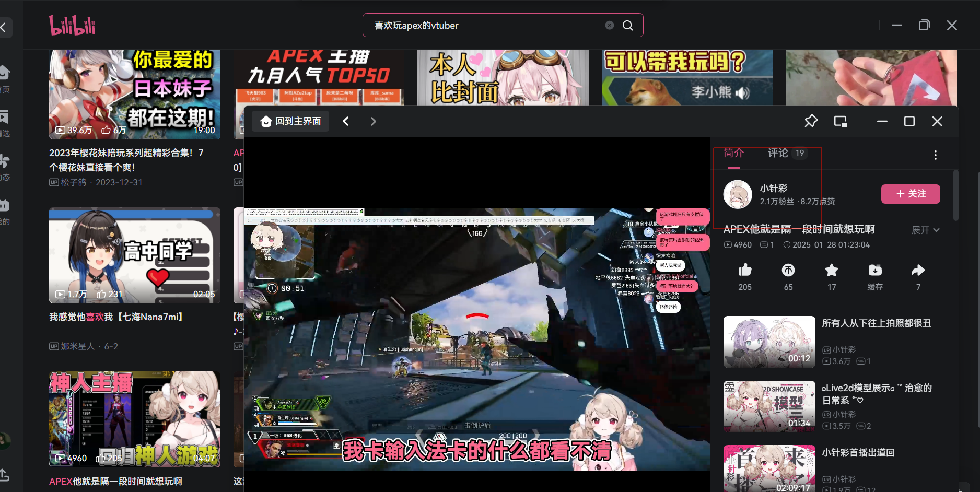This screenshot has height=492, width=980.
Task: Click the bilibili logo
Action: click(72, 25)
